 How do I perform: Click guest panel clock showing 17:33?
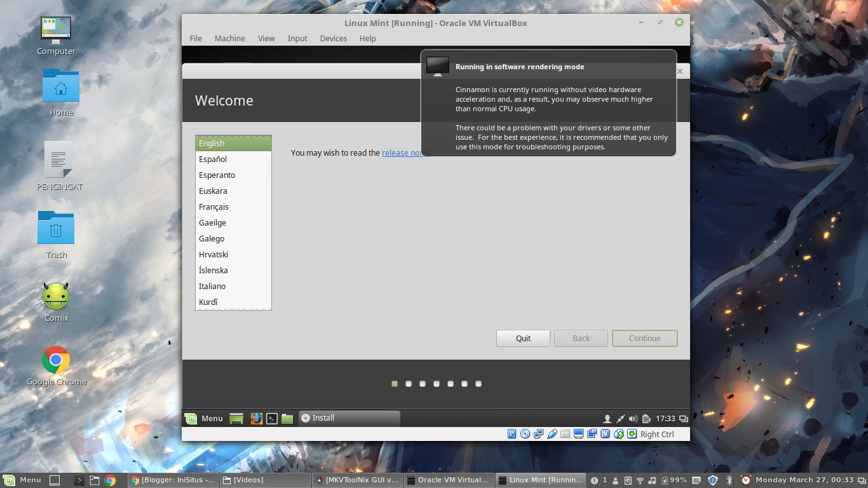tap(665, 419)
